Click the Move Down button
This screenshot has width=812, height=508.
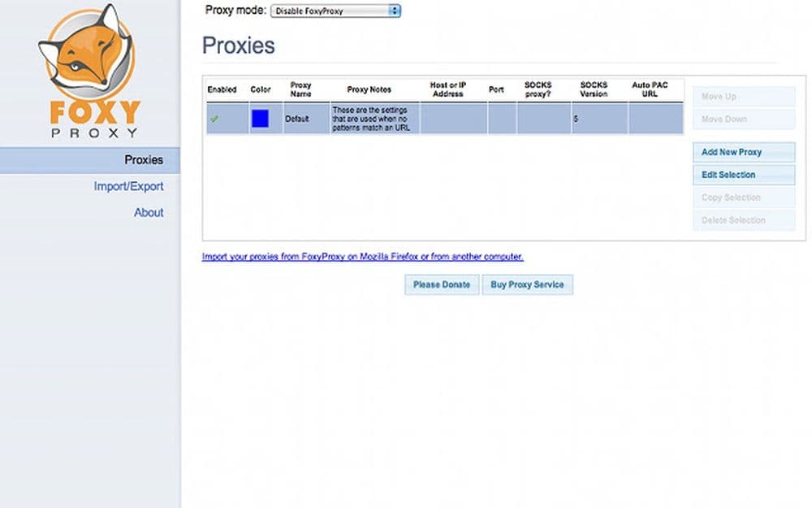[742, 119]
